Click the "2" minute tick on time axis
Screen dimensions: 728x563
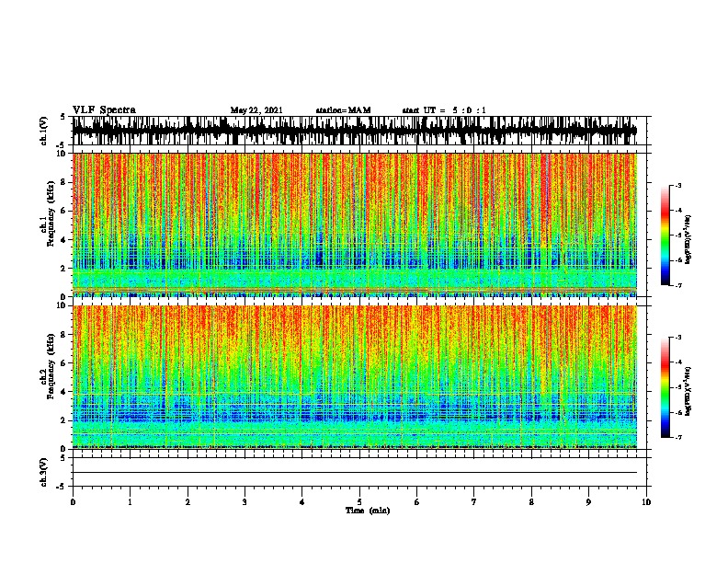(188, 502)
